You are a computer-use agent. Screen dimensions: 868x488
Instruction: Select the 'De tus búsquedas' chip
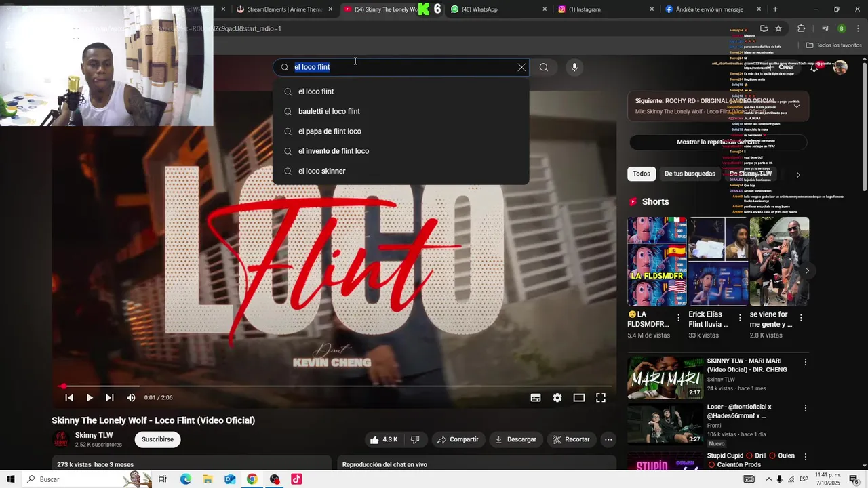(x=690, y=174)
